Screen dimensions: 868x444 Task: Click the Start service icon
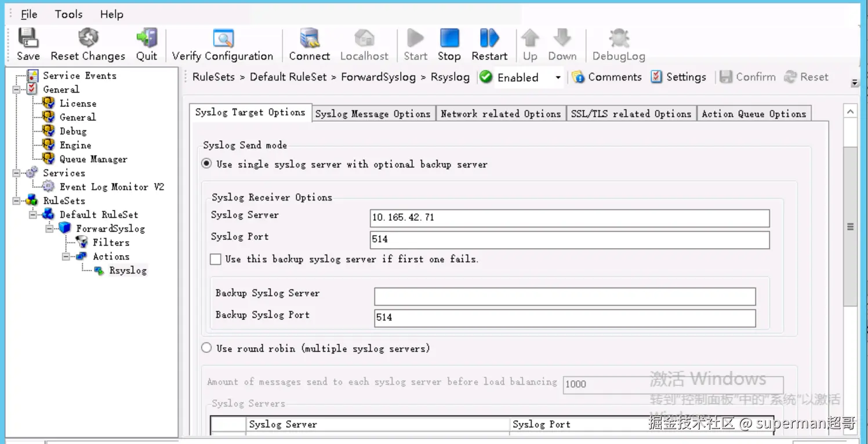point(415,38)
